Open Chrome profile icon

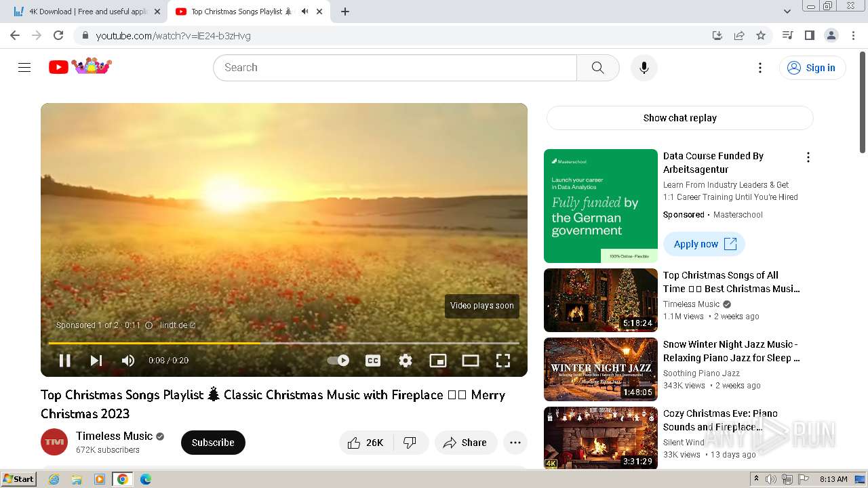tap(831, 35)
